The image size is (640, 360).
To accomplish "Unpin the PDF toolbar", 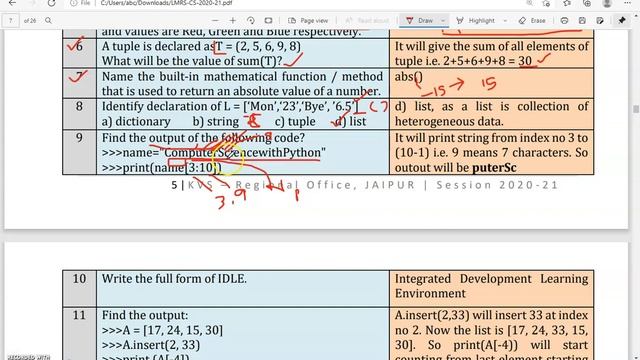I will (622, 20).
